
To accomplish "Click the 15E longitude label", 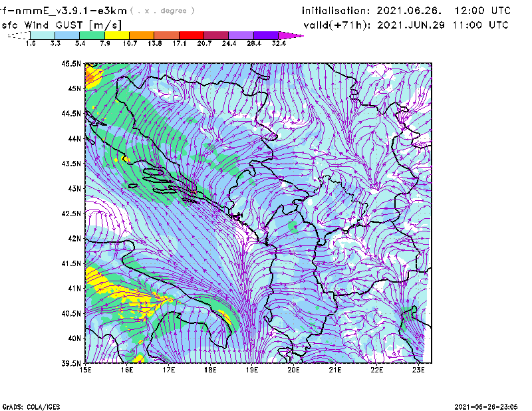I will (x=85, y=370).
